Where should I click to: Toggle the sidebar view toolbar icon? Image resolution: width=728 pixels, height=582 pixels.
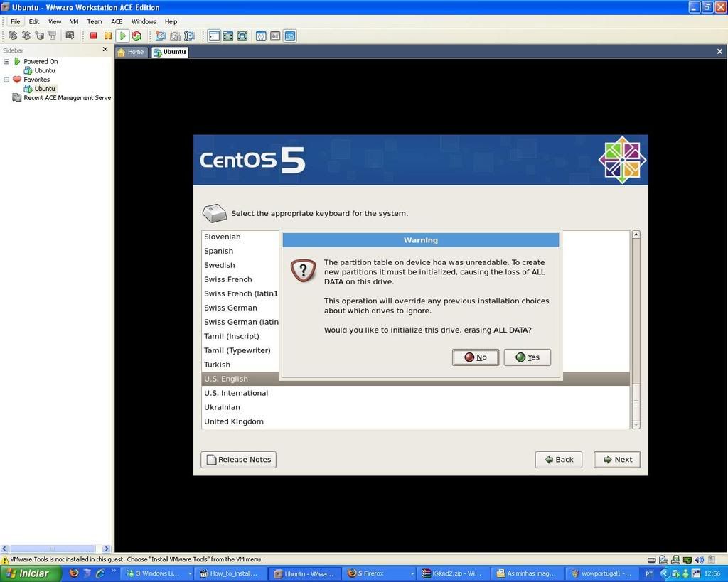(214, 36)
